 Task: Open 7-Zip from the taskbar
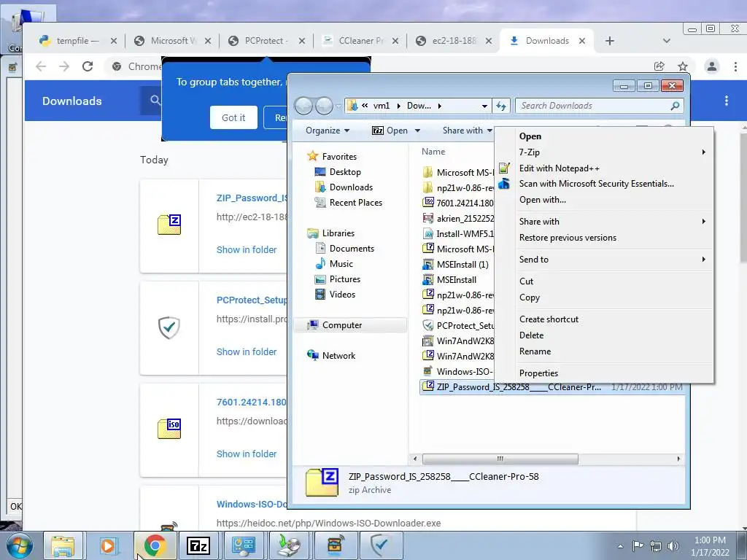click(198, 545)
